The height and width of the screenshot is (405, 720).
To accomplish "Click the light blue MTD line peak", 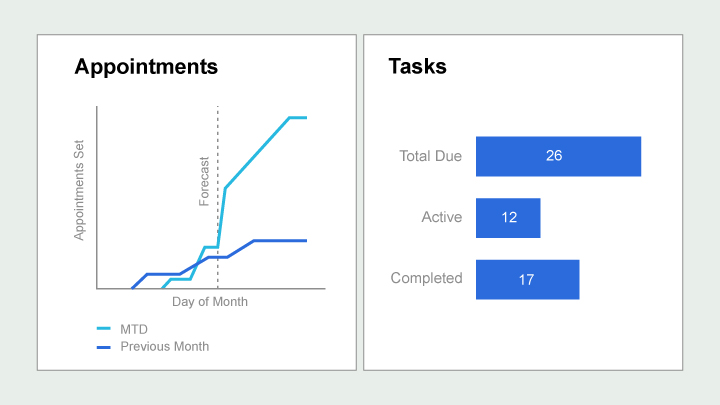I will (298, 118).
